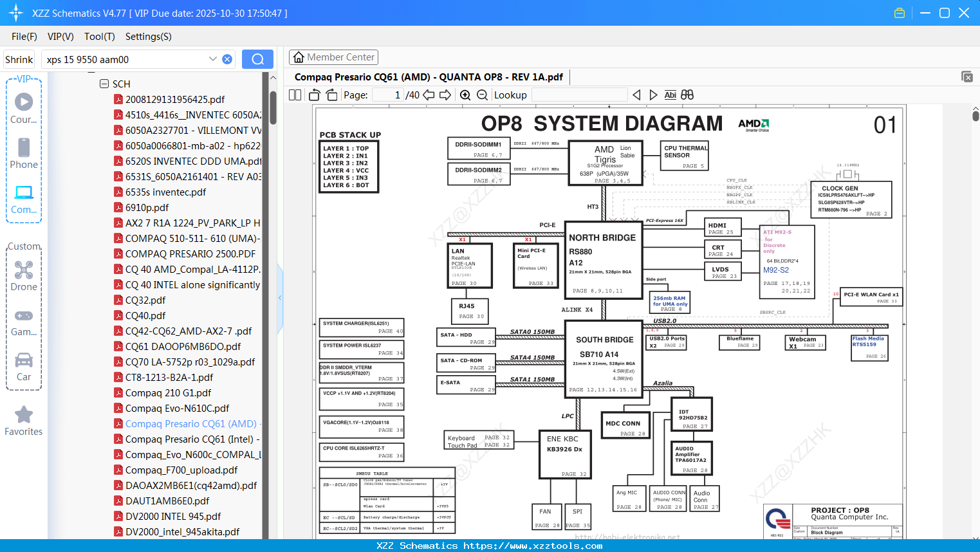Viewport: 980px width, 552px height.
Task: Open the VIP(V) menu
Action: tap(60, 37)
